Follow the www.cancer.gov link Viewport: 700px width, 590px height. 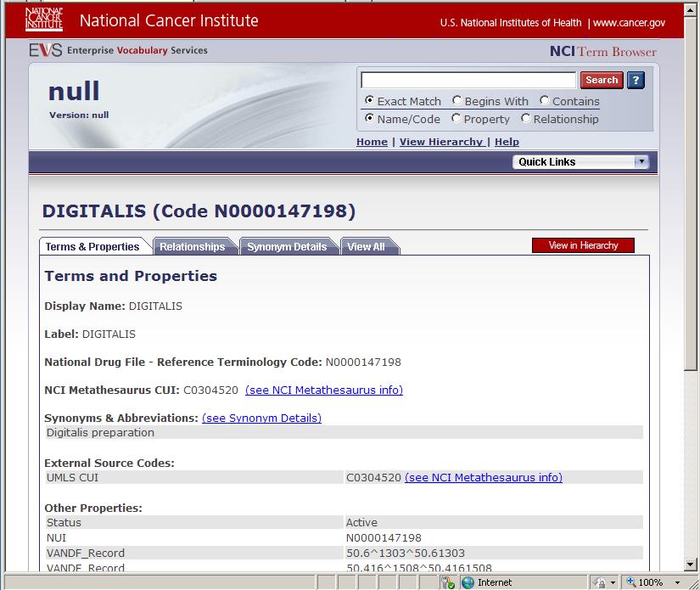click(629, 23)
